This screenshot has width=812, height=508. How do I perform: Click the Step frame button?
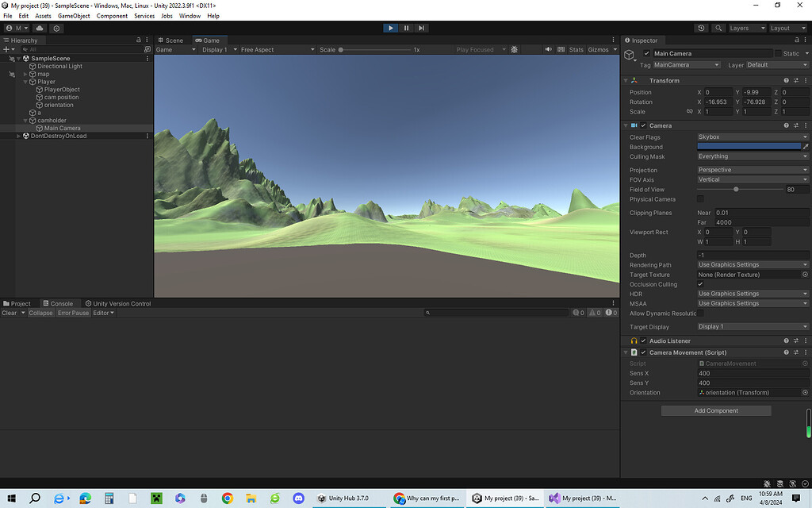[422, 28]
